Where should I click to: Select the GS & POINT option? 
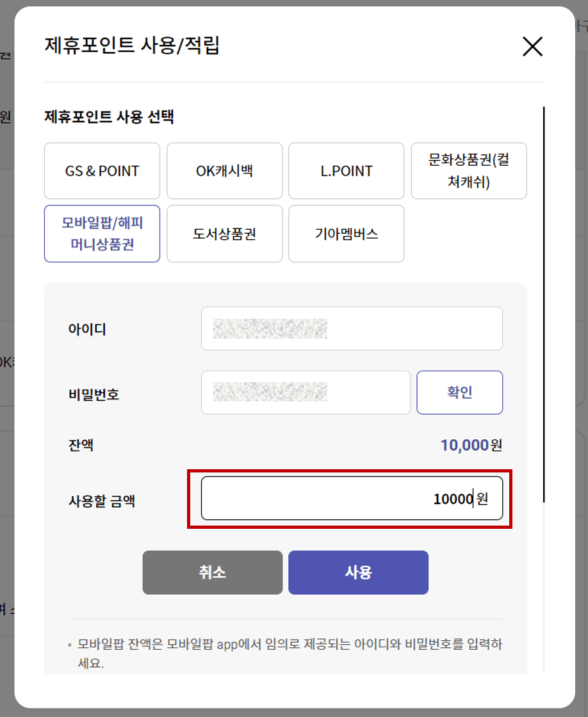pos(101,170)
